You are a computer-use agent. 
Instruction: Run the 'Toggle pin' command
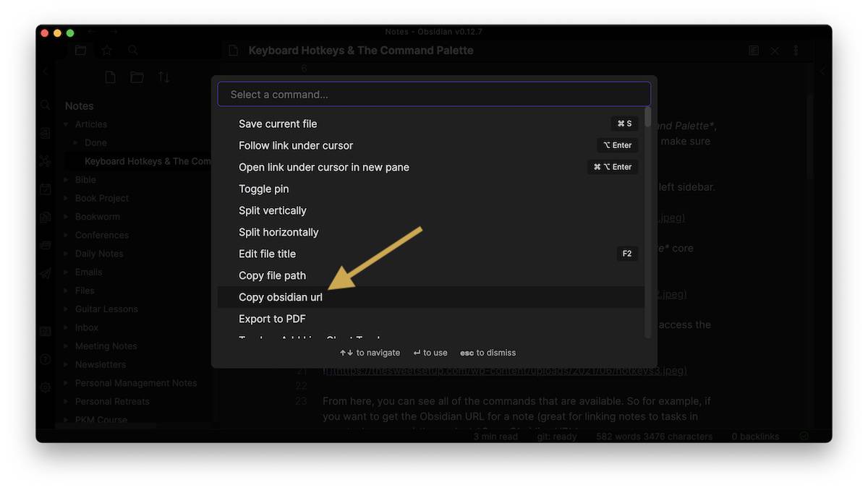[431, 189]
